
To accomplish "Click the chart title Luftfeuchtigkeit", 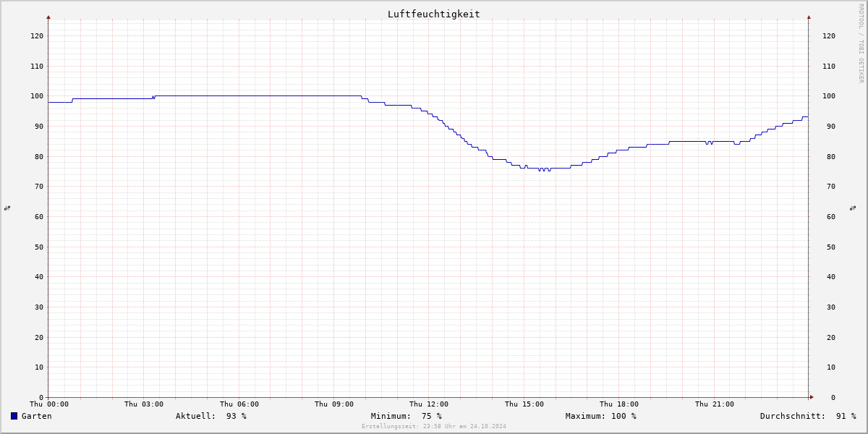I will (433, 14).
